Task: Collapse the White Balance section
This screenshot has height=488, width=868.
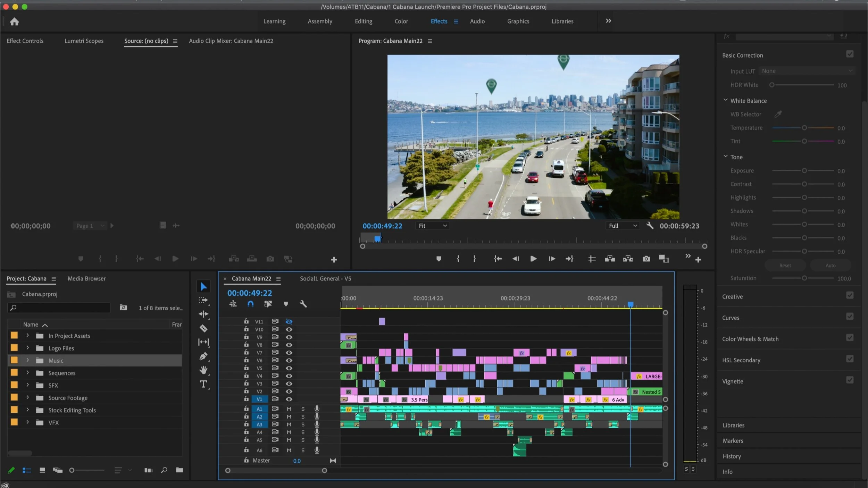Action: (x=726, y=100)
